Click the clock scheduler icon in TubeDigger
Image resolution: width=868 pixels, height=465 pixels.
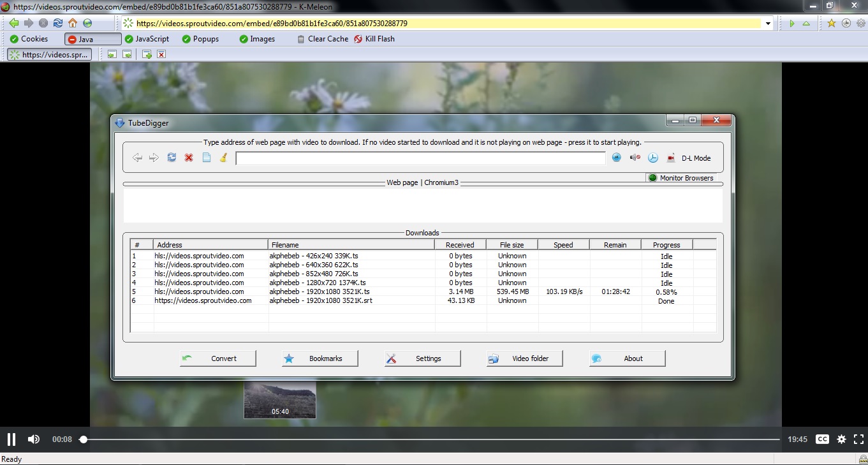(x=652, y=158)
